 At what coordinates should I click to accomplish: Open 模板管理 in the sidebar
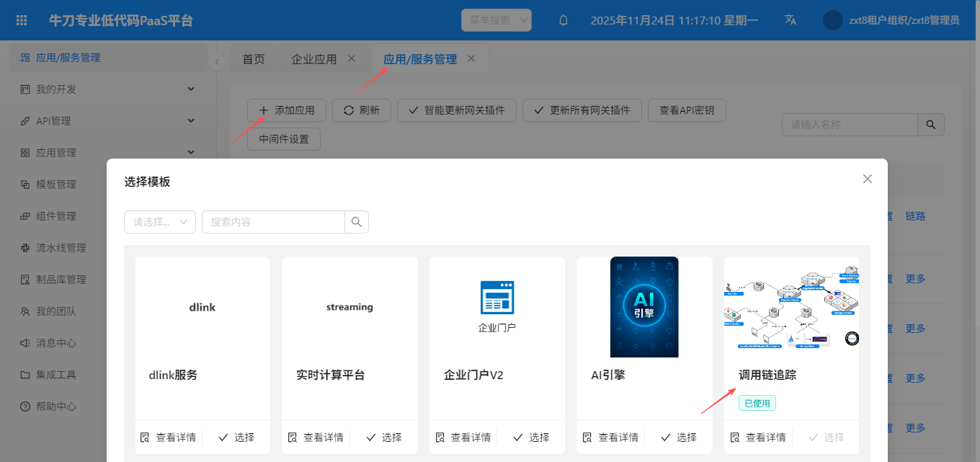[56, 185]
